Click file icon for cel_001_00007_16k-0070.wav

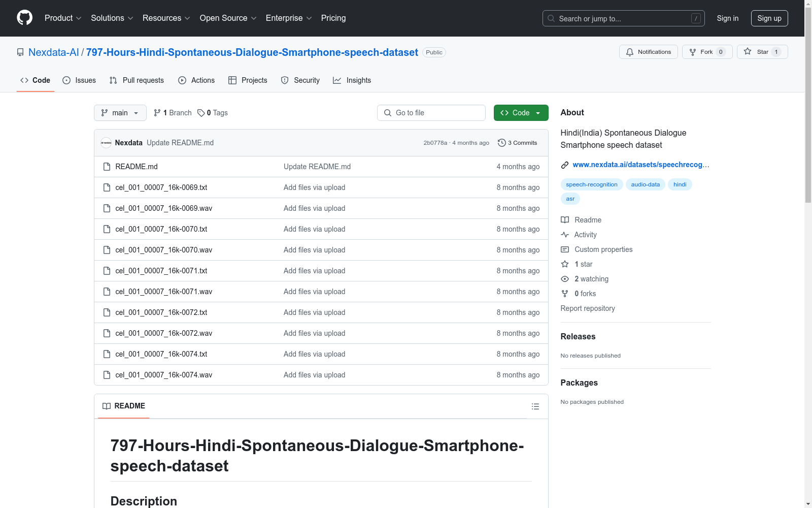click(x=107, y=250)
